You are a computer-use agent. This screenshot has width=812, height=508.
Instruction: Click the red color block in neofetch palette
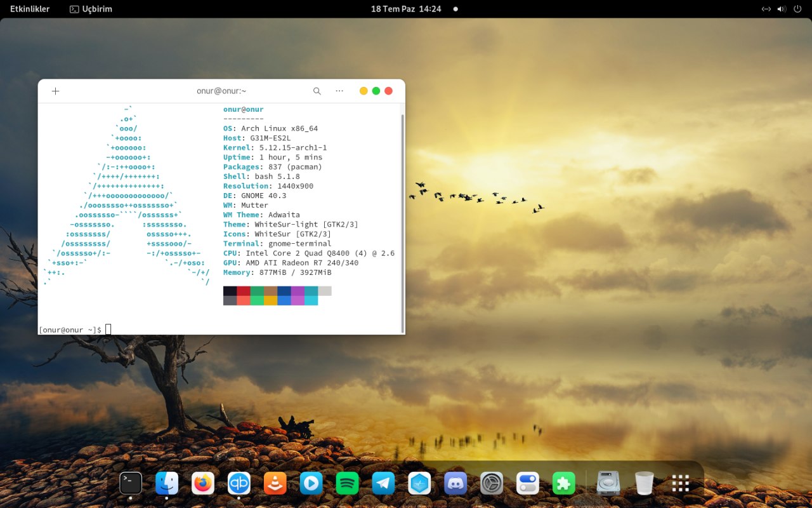[243, 291]
